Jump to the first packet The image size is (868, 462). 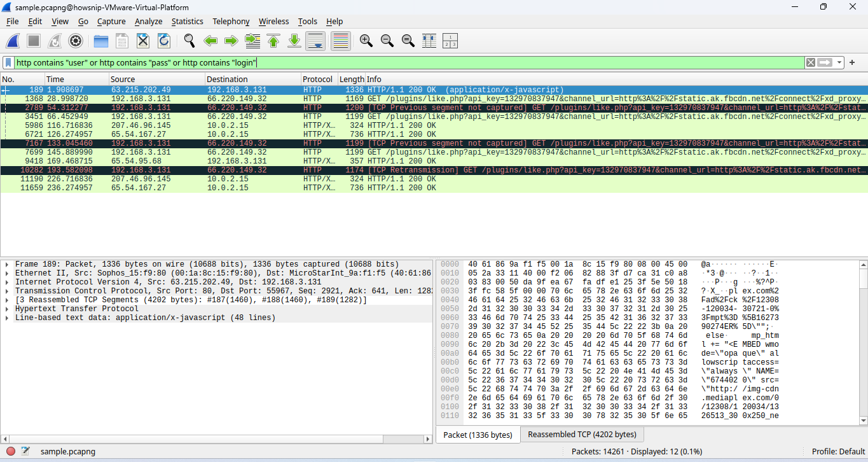[x=273, y=41]
